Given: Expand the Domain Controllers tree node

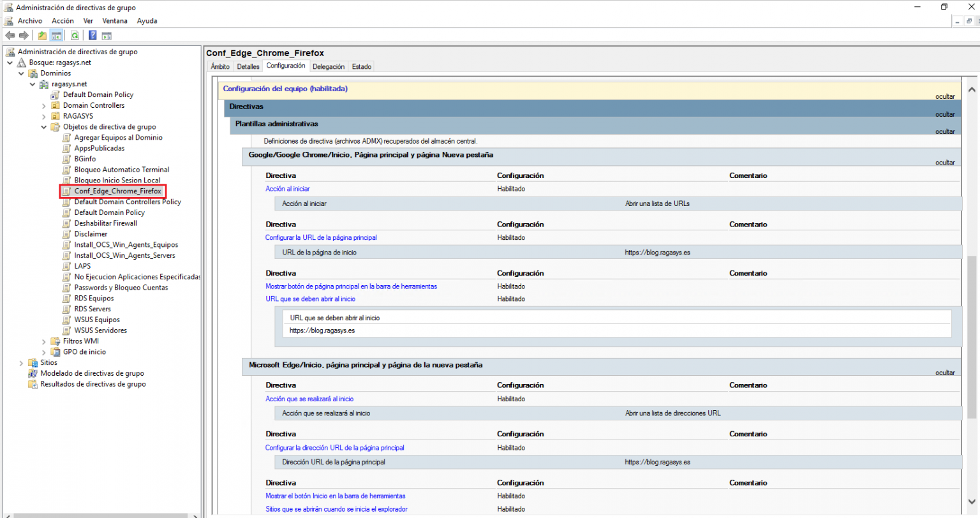Looking at the screenshot, I should tap(45, 105).
